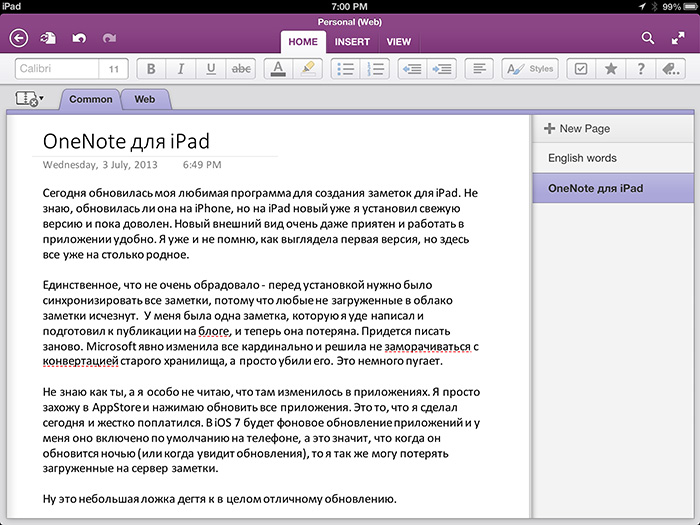The image size is (700, 525).
Task: Add a To Do checkbox tag
Action: (581, 69)
